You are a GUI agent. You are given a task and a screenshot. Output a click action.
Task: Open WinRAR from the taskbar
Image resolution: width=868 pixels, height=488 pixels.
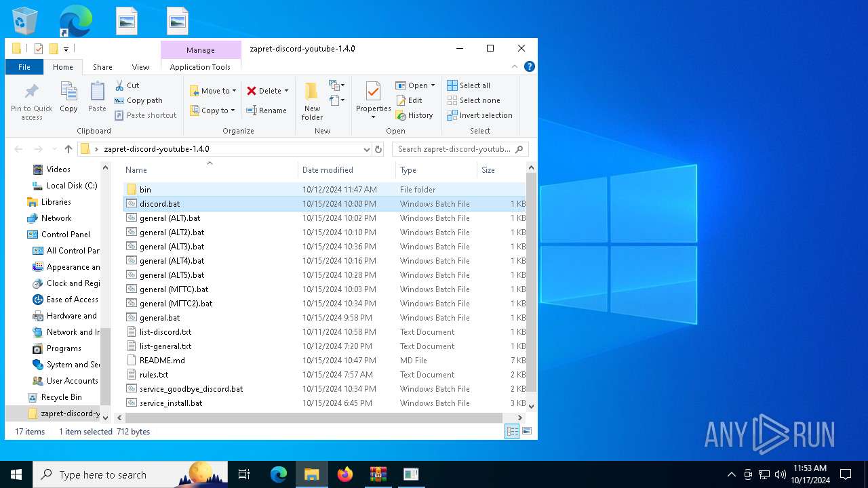coord(378,474)
